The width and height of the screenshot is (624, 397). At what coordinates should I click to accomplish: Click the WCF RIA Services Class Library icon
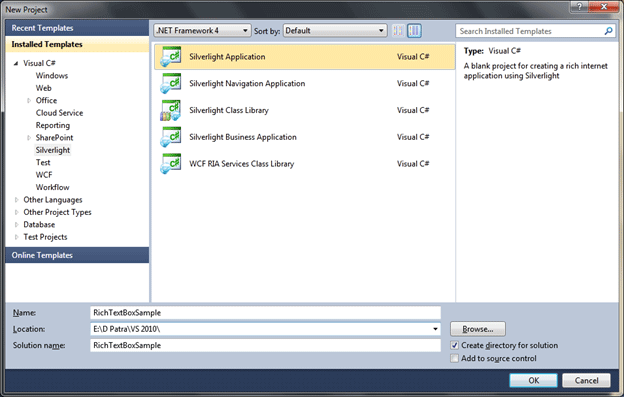coord(171,163)
